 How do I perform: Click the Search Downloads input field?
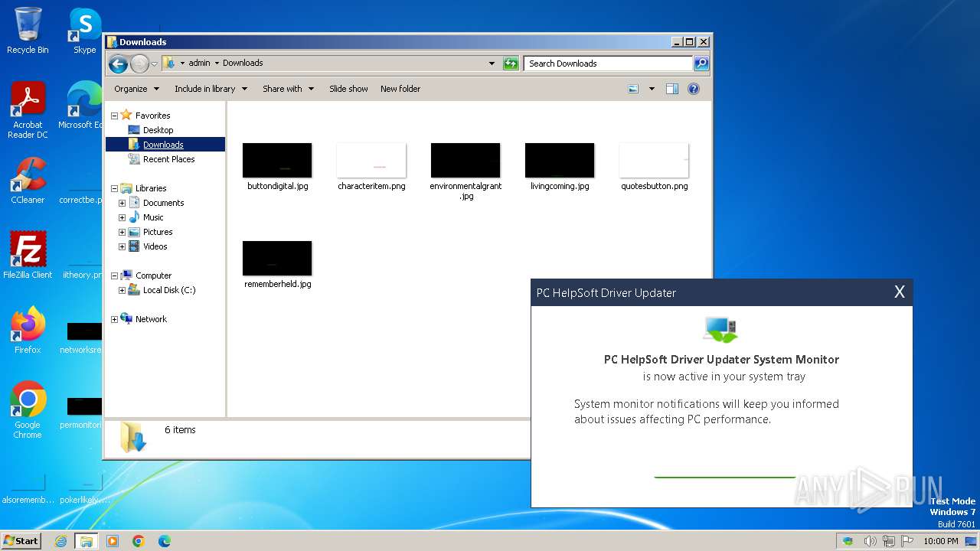609,64
